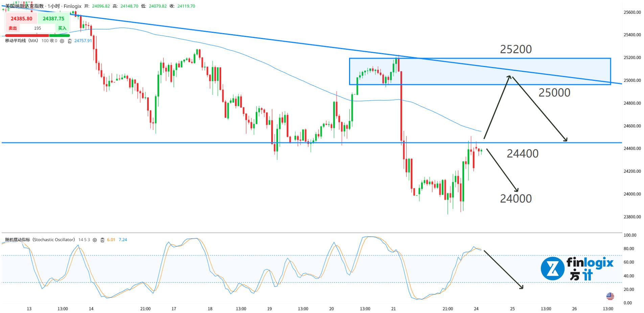Click the 美国纳斯达克指数 chart title
Image resolution: width=644 pixels, height=313 pixels.
24,6
